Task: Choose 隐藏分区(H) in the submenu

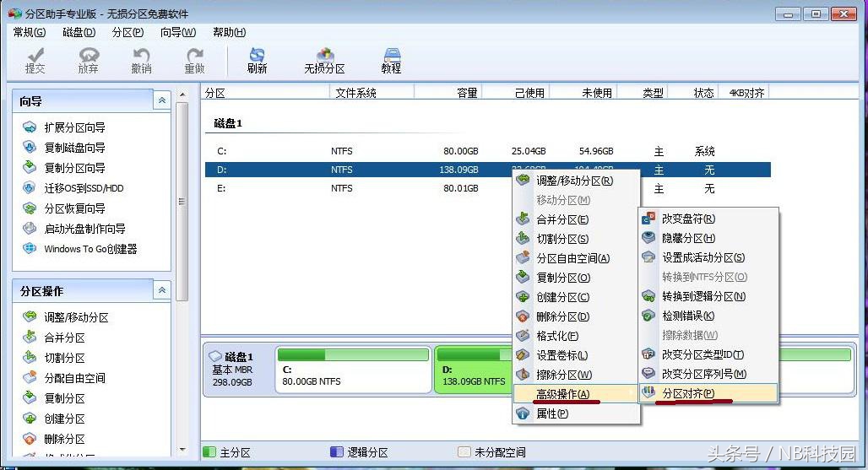Action: pos(708,238)
